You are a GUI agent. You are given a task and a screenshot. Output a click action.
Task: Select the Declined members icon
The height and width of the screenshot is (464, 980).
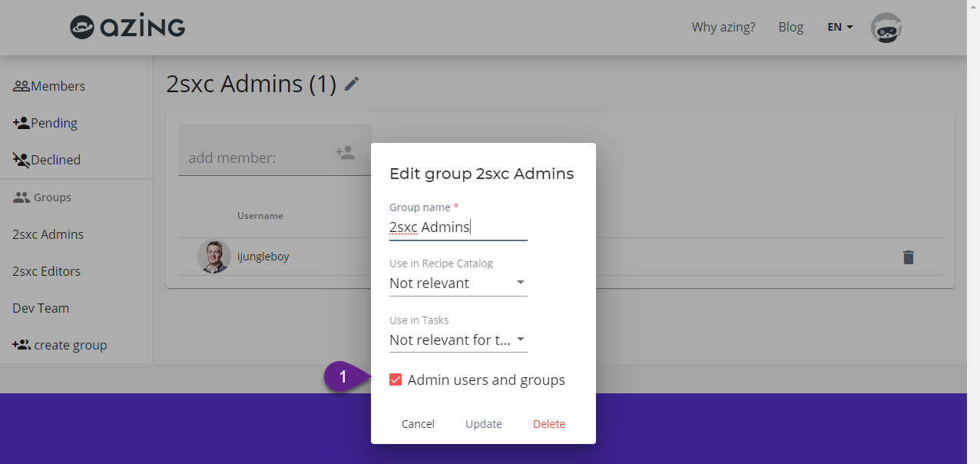pos(21,159)
